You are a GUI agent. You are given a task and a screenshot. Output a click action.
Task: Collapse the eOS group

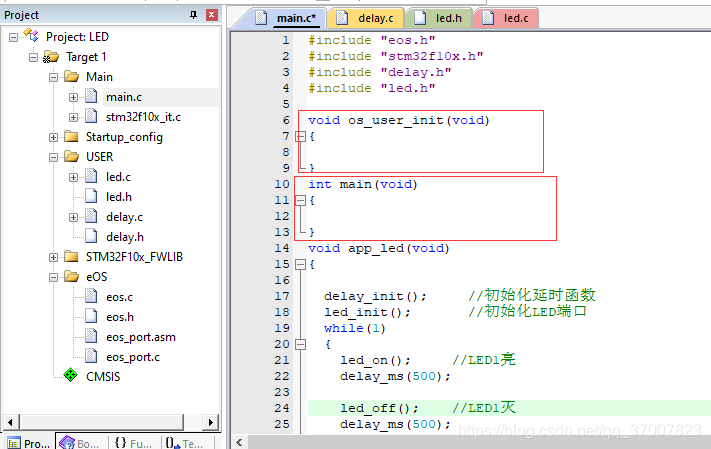pos(54,277)
